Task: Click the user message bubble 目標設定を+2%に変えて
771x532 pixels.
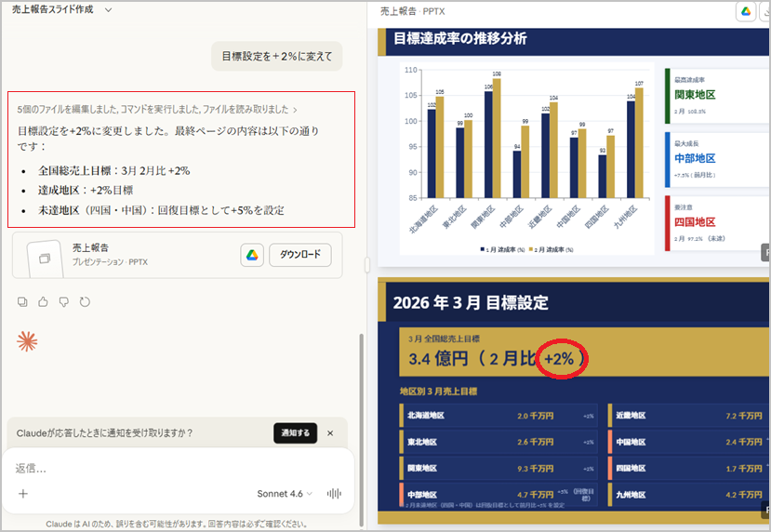Action: 276,56
